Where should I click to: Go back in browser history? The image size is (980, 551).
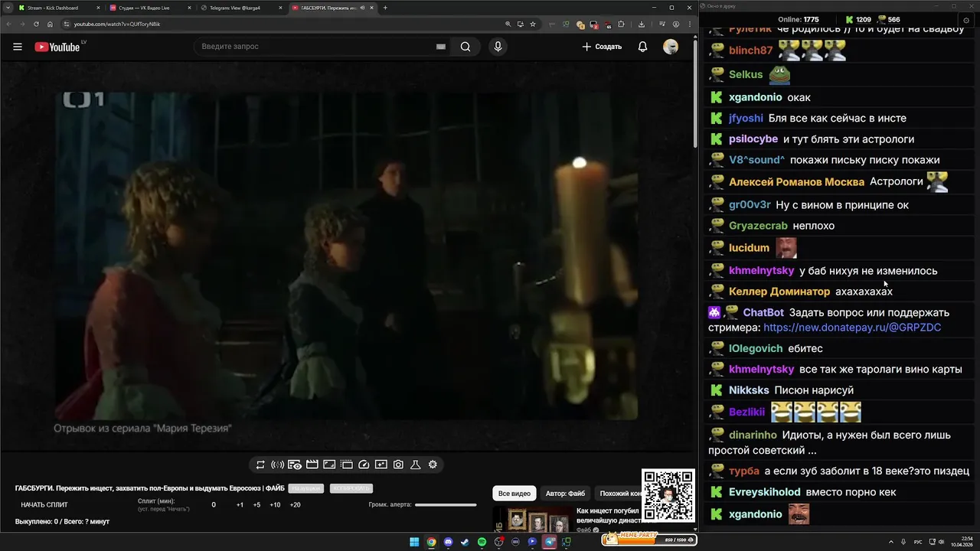8,24
